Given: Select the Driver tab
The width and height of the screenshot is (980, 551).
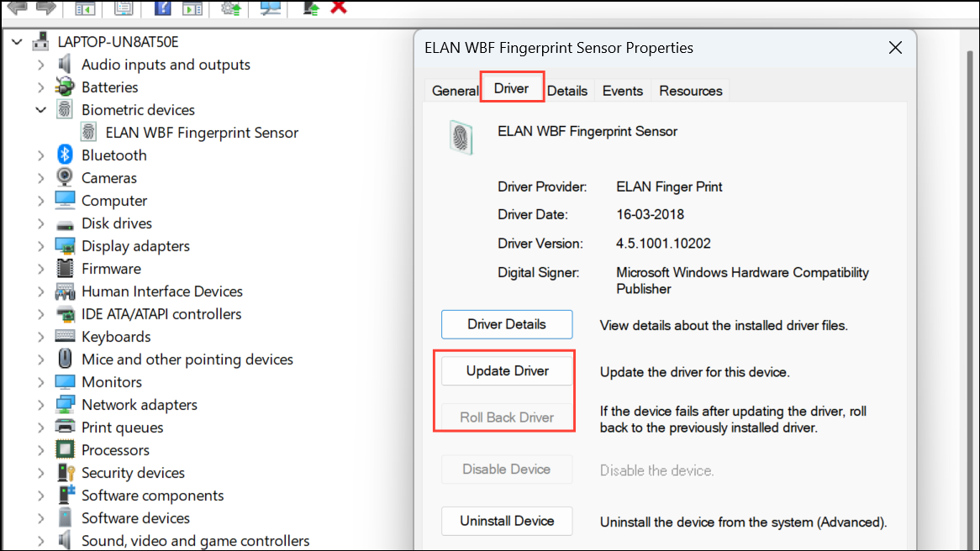Looking at the screenshot, I should click(x=512, y=88).
